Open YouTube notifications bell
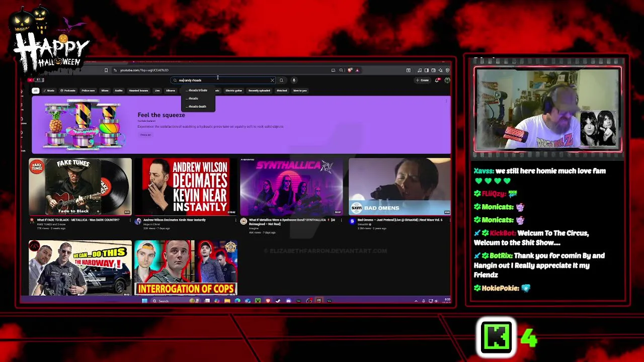This screenshot has height=362, width=644. pos(437,80)
